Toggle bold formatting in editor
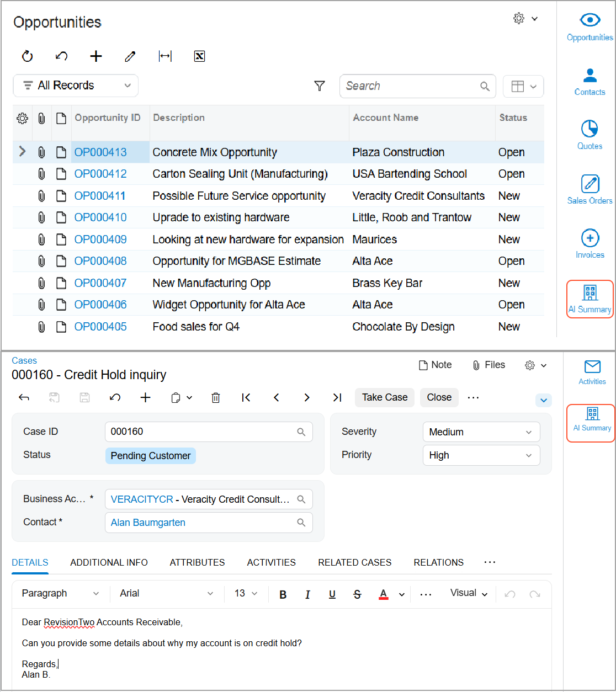This screenshot has height=692, width=616. point(283,594)
